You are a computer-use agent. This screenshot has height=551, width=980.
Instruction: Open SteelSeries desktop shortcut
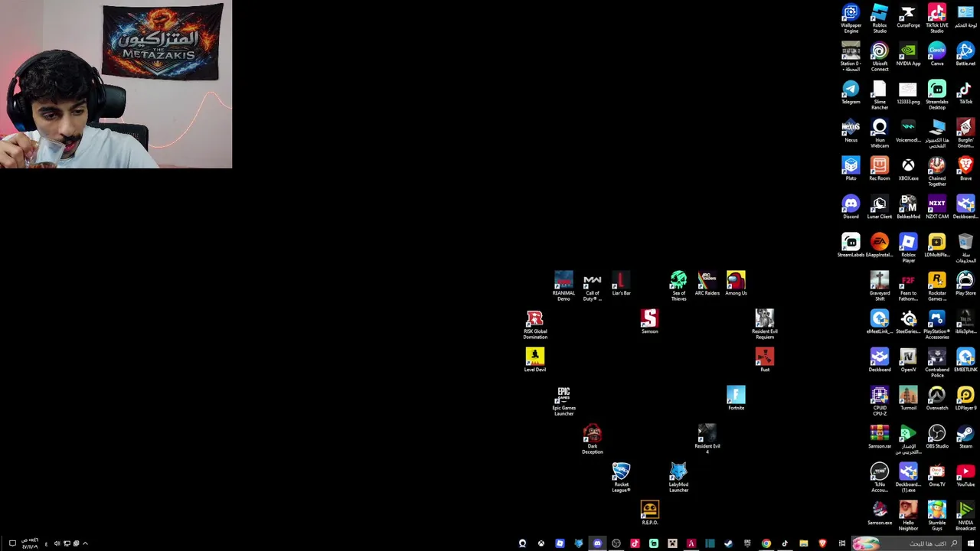tap(908, 322)
